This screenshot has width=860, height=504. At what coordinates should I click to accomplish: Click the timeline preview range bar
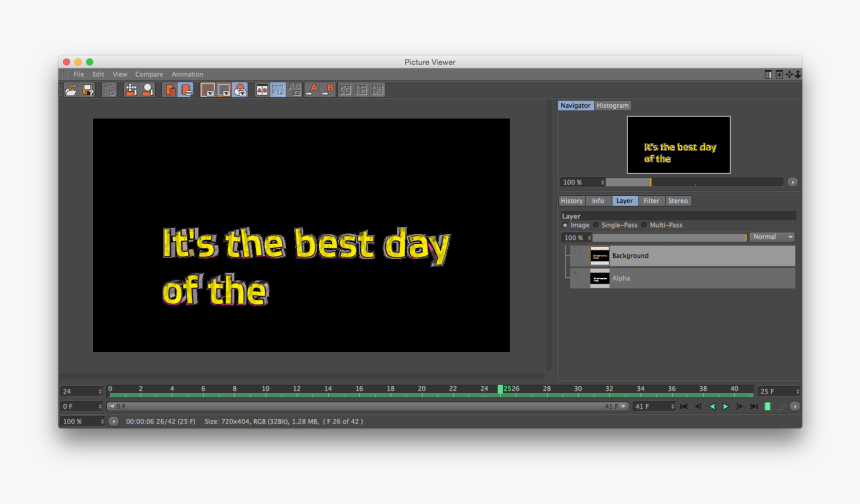367,406
